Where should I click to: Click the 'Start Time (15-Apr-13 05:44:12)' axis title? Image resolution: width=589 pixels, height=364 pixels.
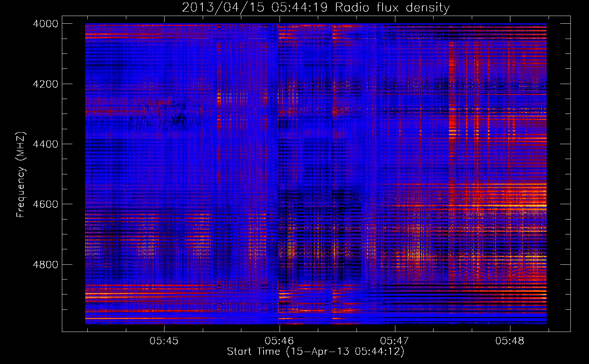pos(316,352)
